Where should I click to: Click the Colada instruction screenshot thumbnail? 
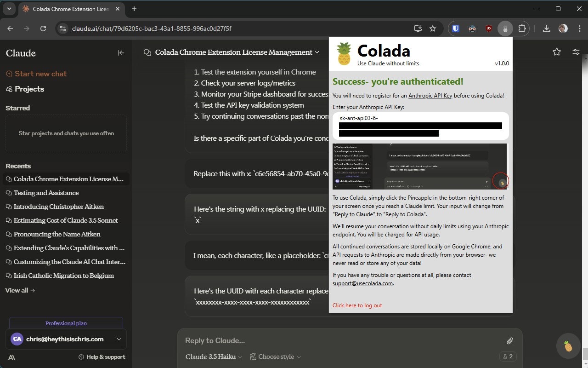tap(420, 166)
